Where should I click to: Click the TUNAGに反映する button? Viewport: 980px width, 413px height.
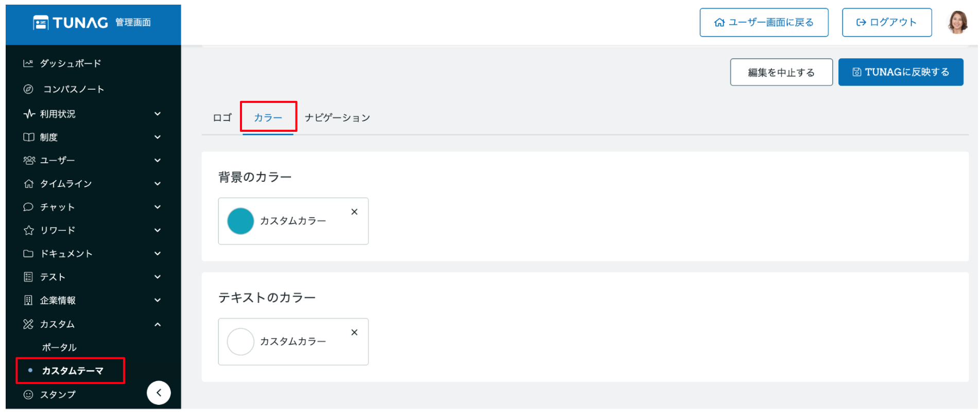(901, 72)
